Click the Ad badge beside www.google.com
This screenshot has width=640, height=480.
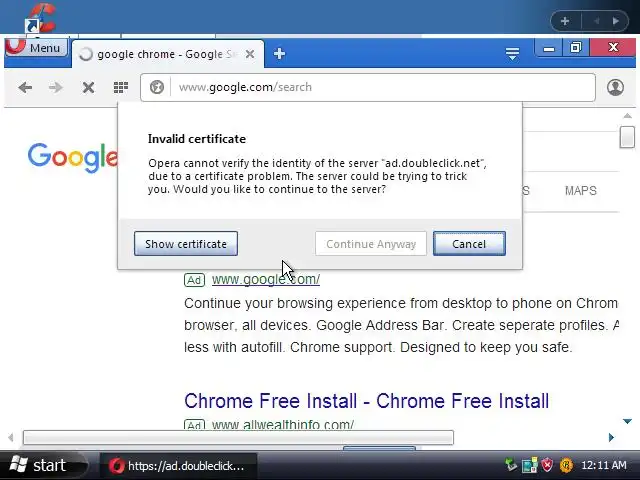[194, 280]
